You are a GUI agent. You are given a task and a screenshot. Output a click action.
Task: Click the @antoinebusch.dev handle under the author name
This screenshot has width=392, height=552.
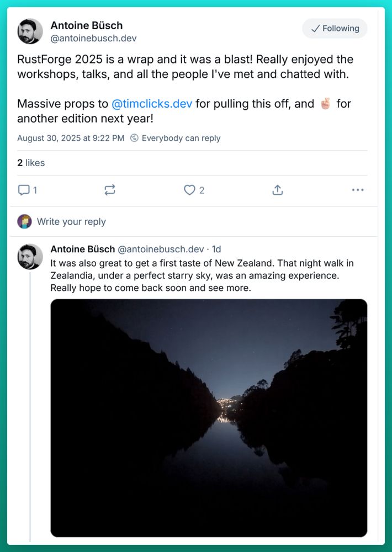pyautogui.click(x=93, y=39)
